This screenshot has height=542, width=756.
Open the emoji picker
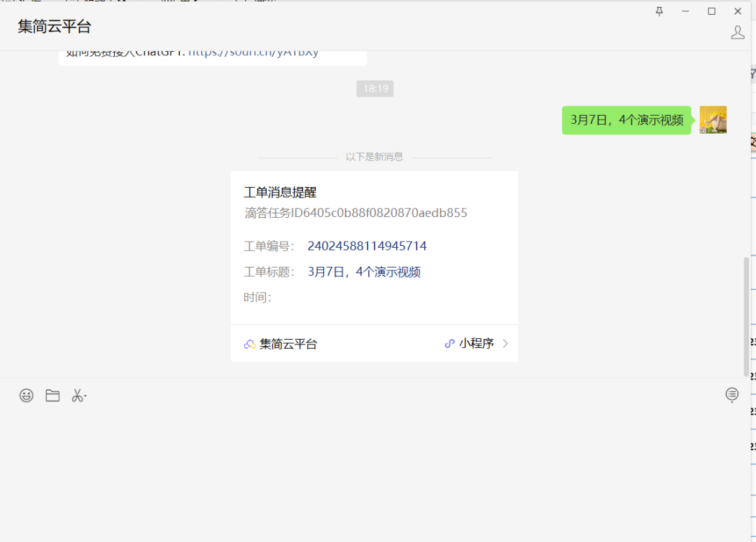(27, 396)
